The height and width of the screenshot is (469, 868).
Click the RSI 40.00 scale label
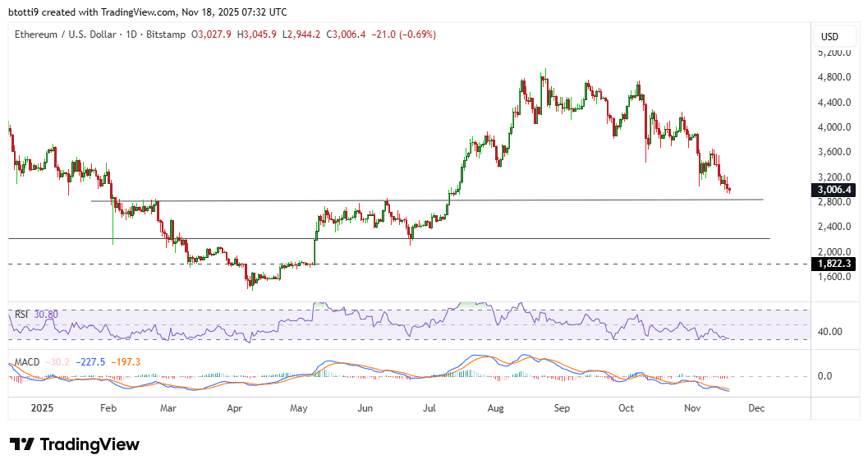(x=829, y=332)
